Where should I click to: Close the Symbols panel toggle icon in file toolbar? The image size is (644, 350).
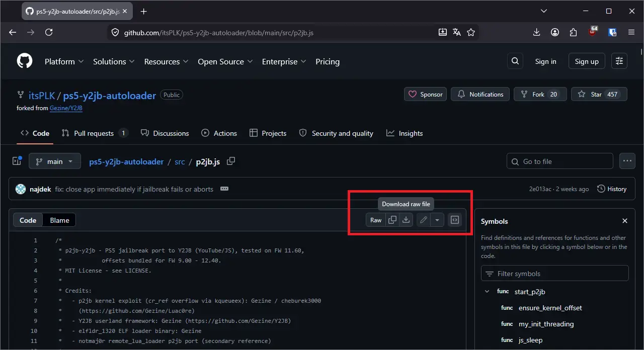(455, 220)
